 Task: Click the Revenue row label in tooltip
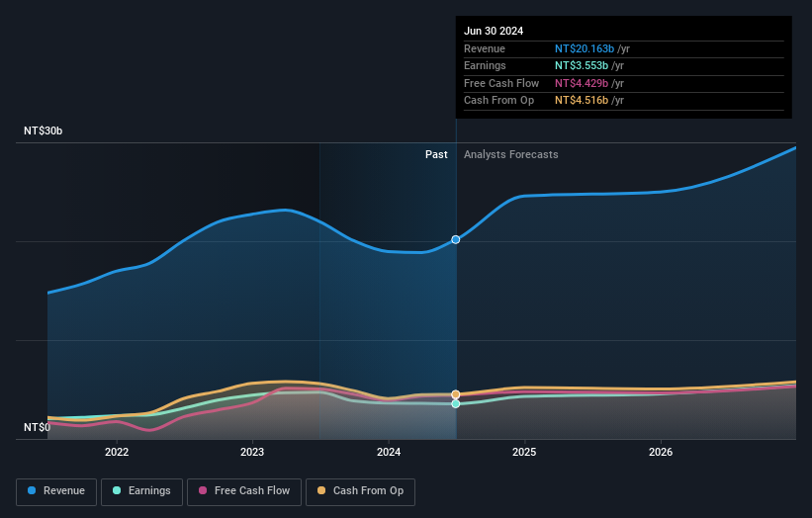[x=485, y=48]
